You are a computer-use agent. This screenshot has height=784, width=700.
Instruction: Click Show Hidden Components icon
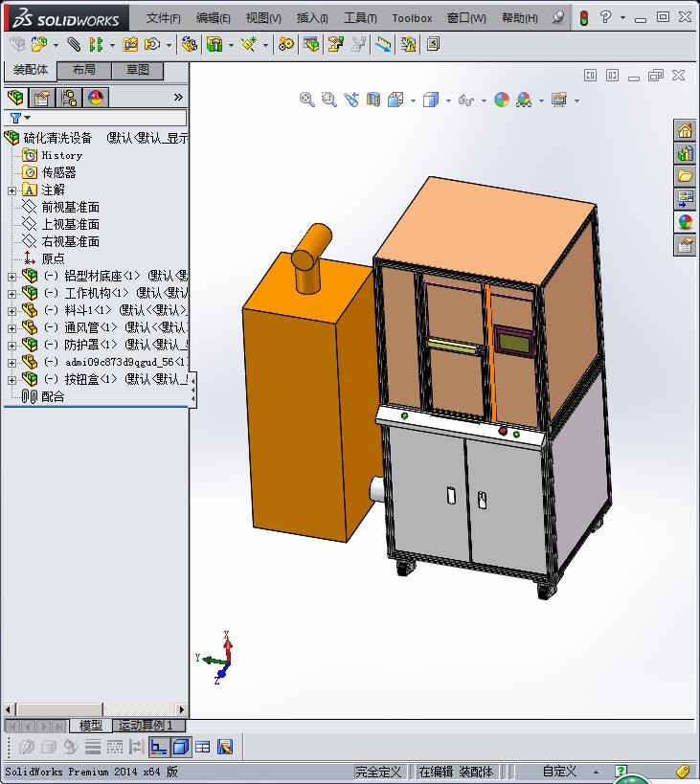(x=189, y=44)
